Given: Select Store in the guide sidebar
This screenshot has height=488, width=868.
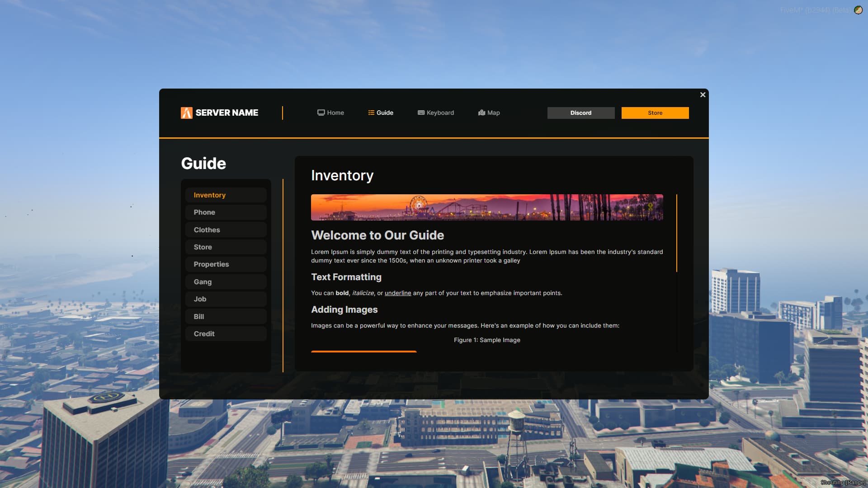Looking at the screenshot, I should (x=226, y=247).
